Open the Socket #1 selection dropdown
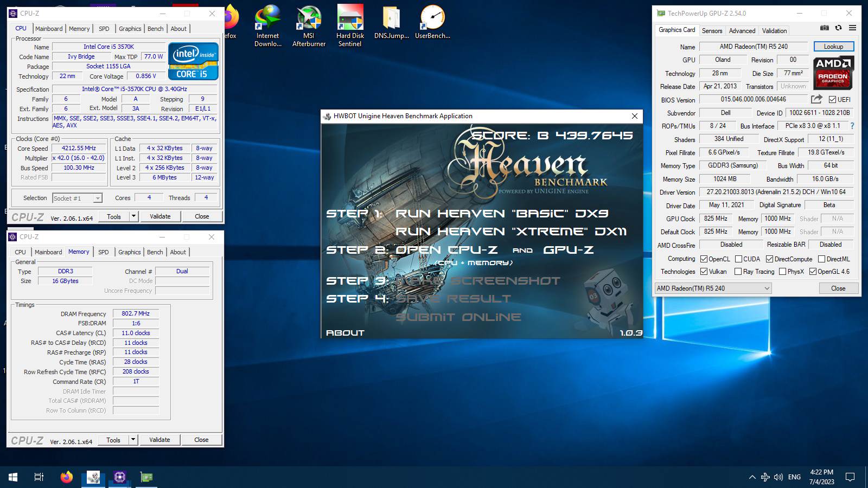The image size is (868, 488). click(x=77, y=198)
